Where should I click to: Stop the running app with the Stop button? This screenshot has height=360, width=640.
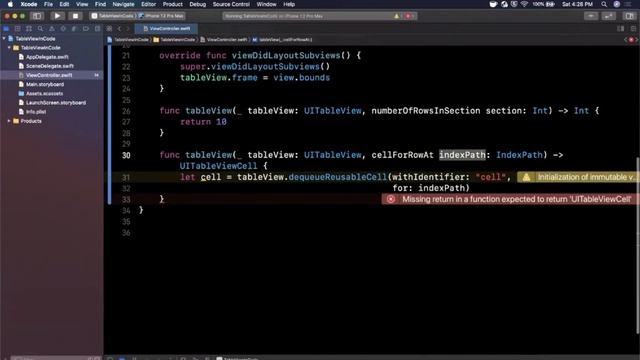click(x=75, y=16)
